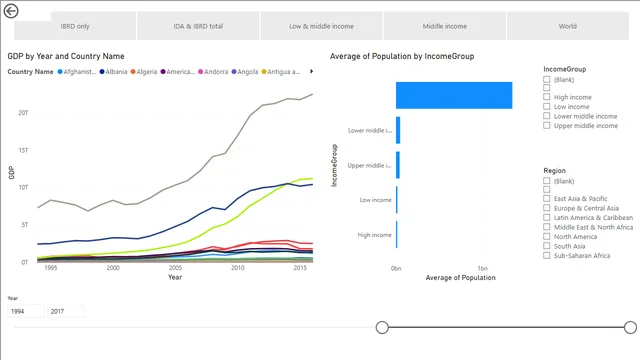640x360 pixels.
Task: Check the Low income checkbox
Action: [x=547, y=106]
